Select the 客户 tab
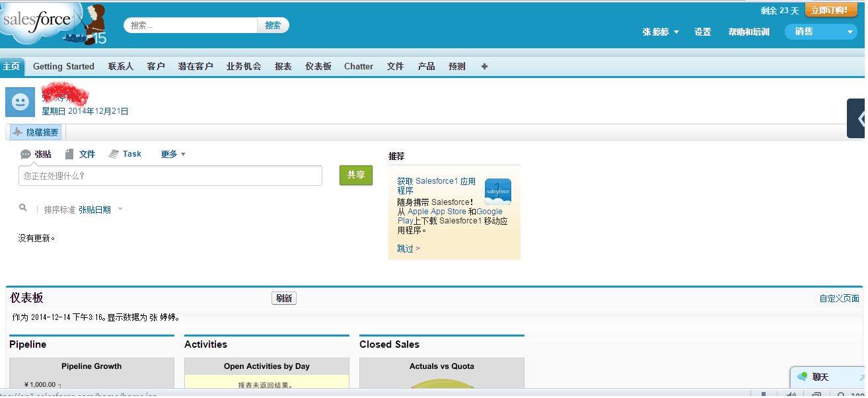Image resolution: width=868 pixels, height=398 pixels. click(156, 66)
